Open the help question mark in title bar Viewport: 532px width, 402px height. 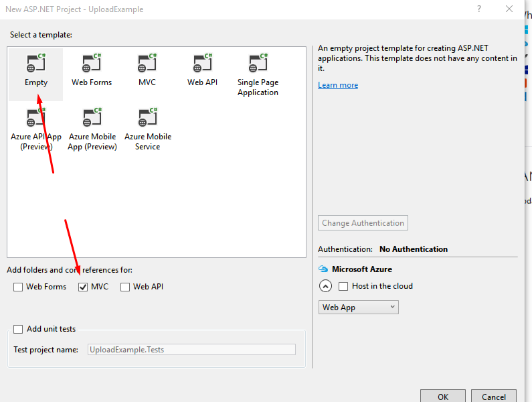(x=479, y=9)
